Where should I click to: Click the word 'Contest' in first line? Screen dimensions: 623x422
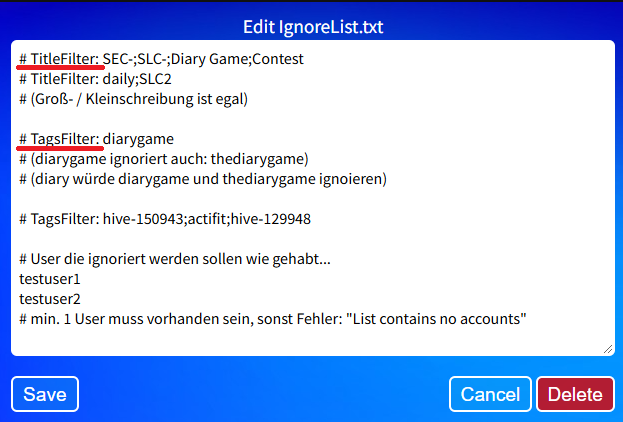(x=278, y=59)
